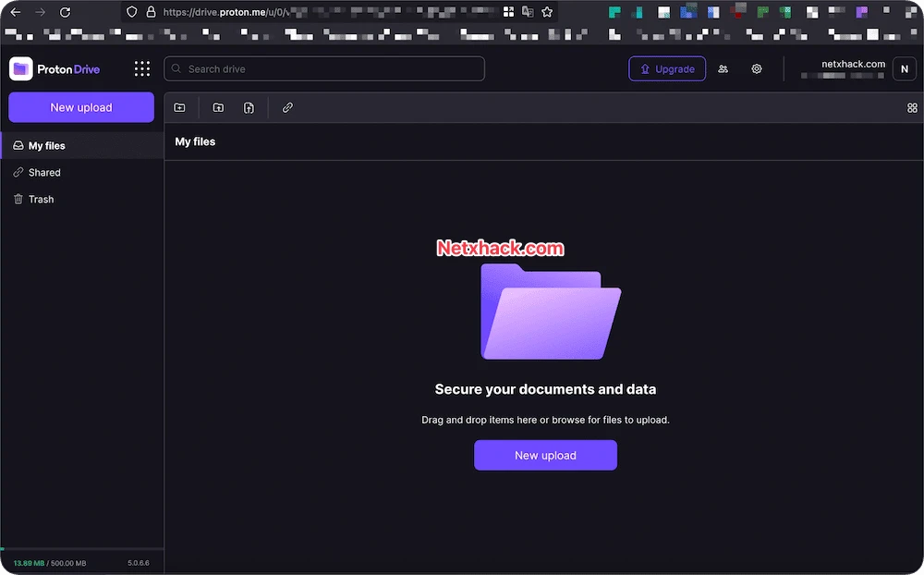Click the upload folder toolbar icon
The height and width of the screenshot is (575, 924).
(218, 107)
